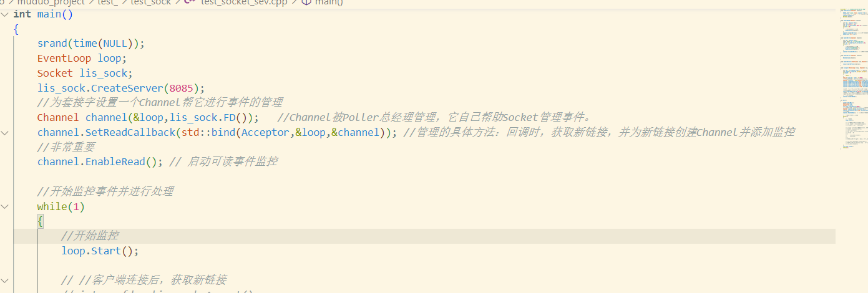The height and width of the screenshot is (293, 868).
Task: Select test_socket_sev.cpp in breadcrumb
Action: click(244, 2)
